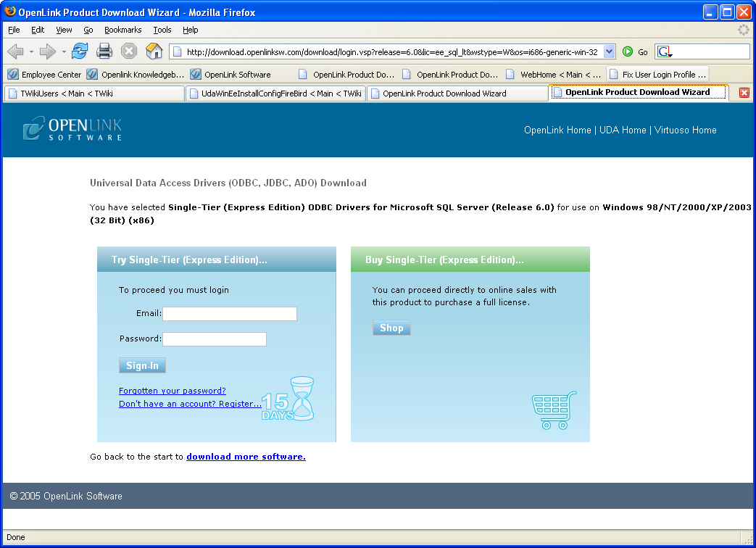The image size is (756, 548).
Task: Open the View menu
Action: click(x=64, y=30)
